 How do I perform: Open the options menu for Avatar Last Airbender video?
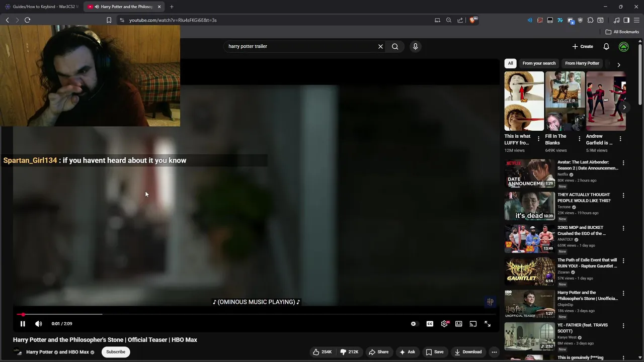tap(623, 163)
